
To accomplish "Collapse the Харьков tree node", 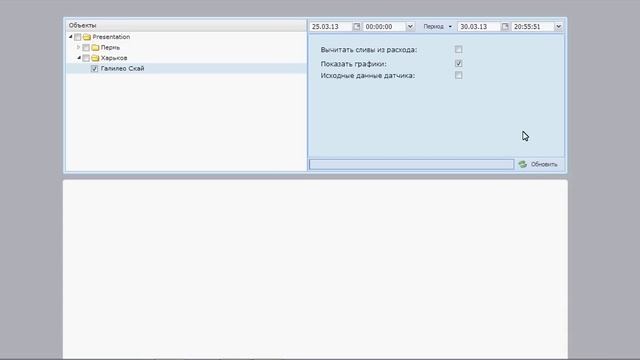I will point(79,58).
